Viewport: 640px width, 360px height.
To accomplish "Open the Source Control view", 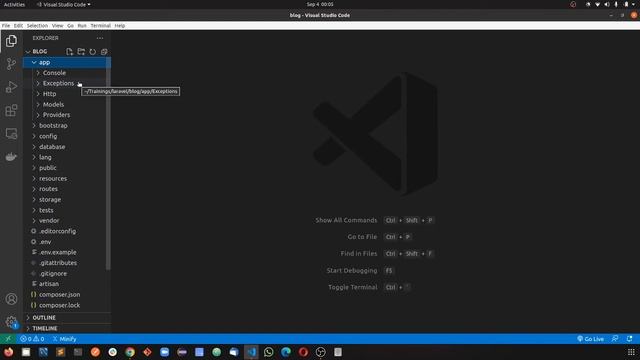I will tap(11, 64).
